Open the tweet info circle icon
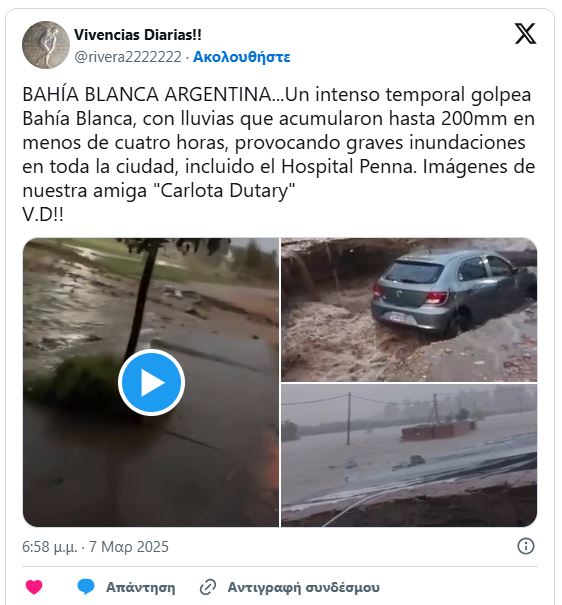 (x=526, y=546)
